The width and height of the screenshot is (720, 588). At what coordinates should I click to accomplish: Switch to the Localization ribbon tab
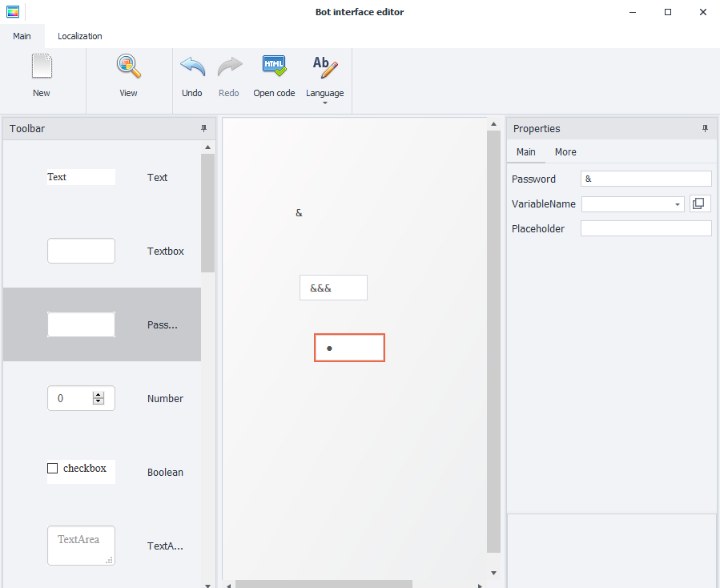pyautogui.click(x=80, y=36)
